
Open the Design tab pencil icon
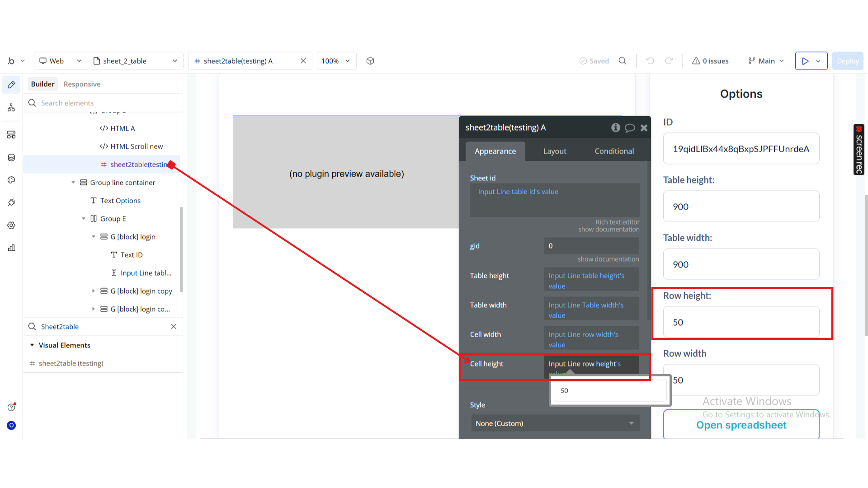click(11, 84)
